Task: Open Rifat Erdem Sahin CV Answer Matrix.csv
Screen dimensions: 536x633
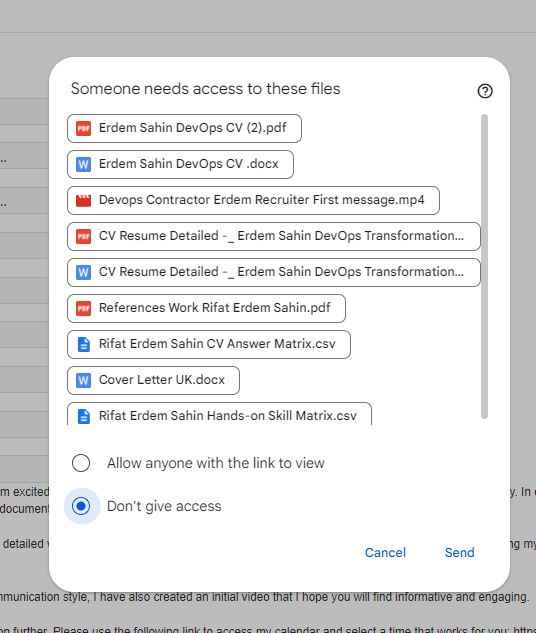Action: tap(209, 344)
